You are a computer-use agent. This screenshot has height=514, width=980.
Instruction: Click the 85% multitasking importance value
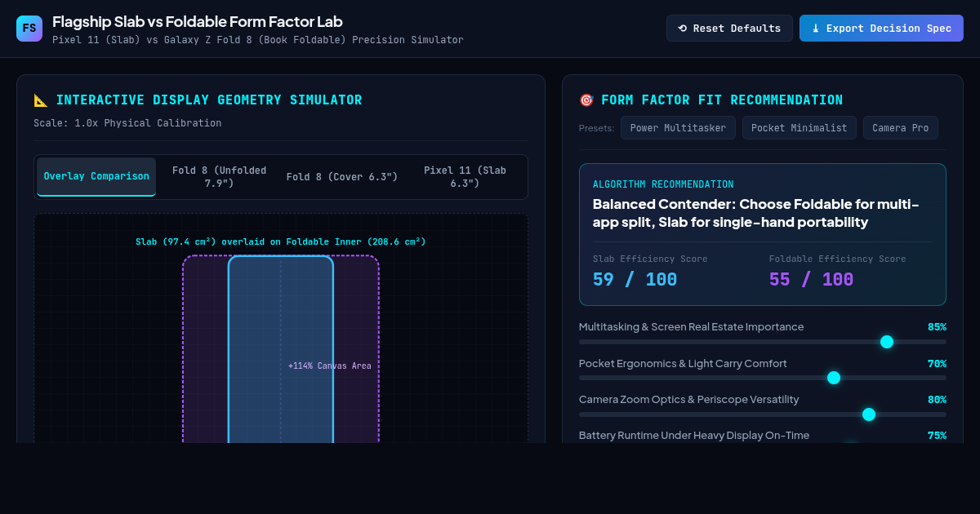(937, 327)
